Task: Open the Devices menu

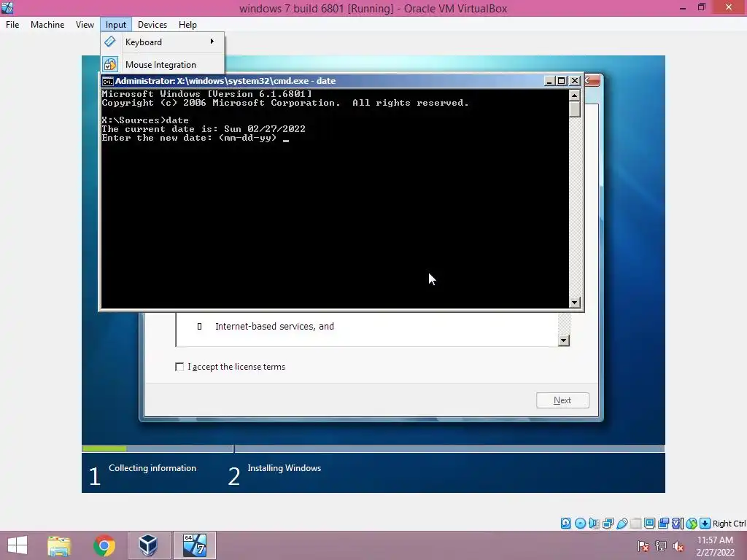Action: tap(152, 24)
